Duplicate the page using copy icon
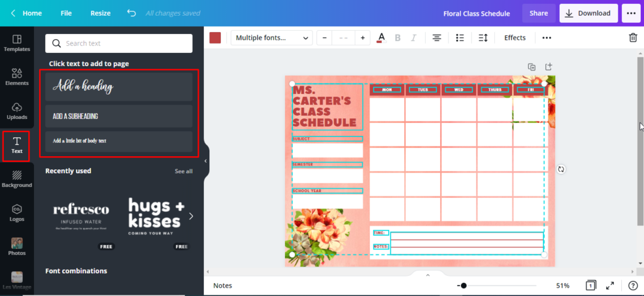 531,67
